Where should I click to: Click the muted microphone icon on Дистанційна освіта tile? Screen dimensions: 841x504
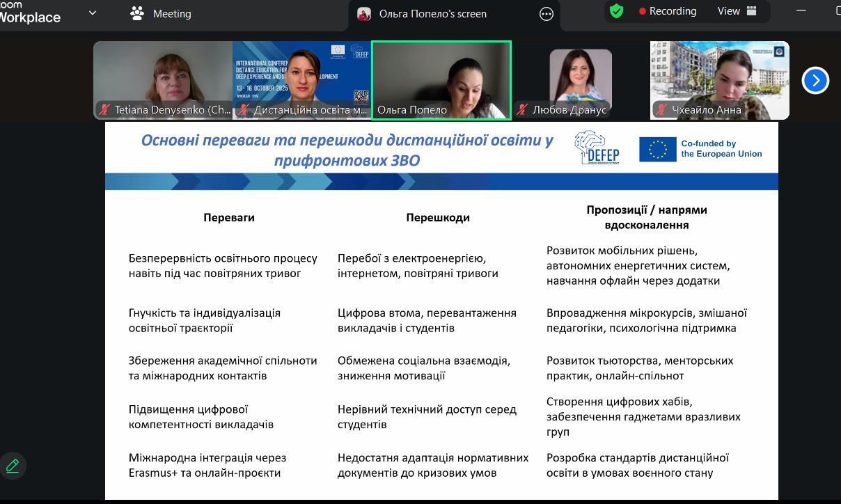coord(244,110)
